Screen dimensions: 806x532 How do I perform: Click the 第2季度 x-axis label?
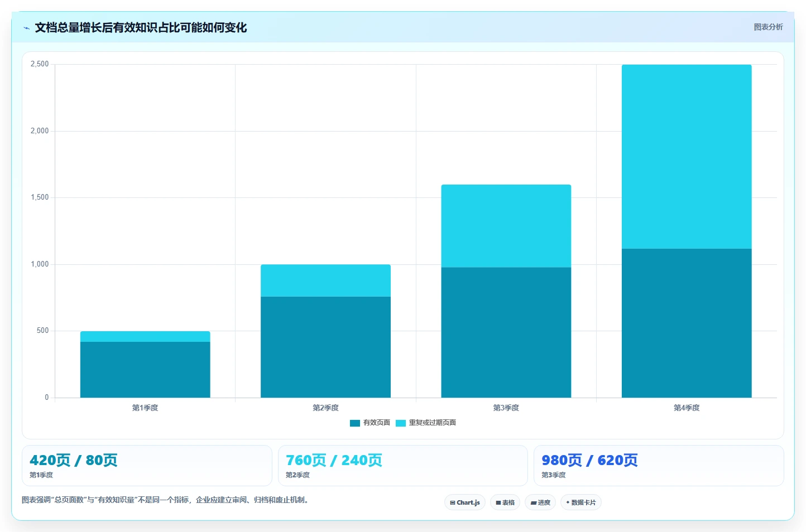(x=325, y=408)
